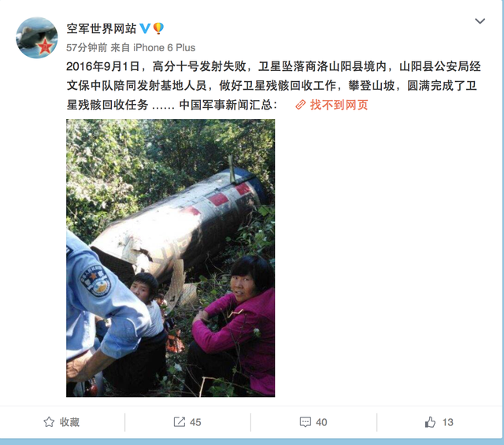Click the blue V verified badge

[145, 28]
